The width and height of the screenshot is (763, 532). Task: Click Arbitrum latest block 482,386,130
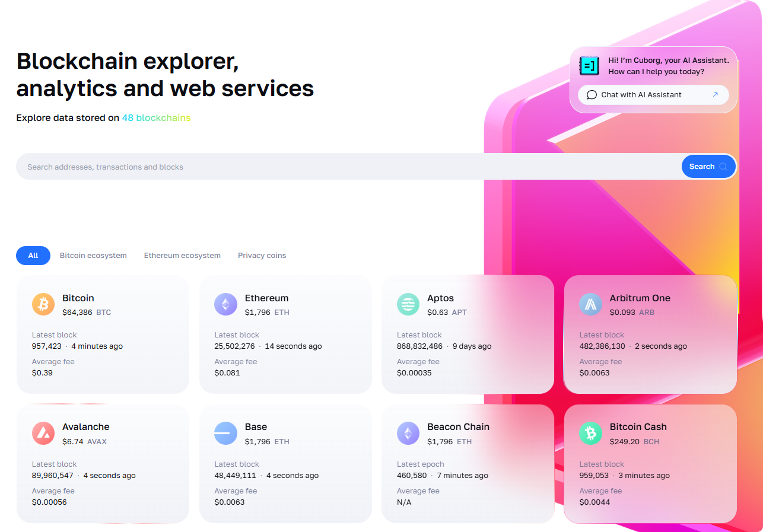602,346
